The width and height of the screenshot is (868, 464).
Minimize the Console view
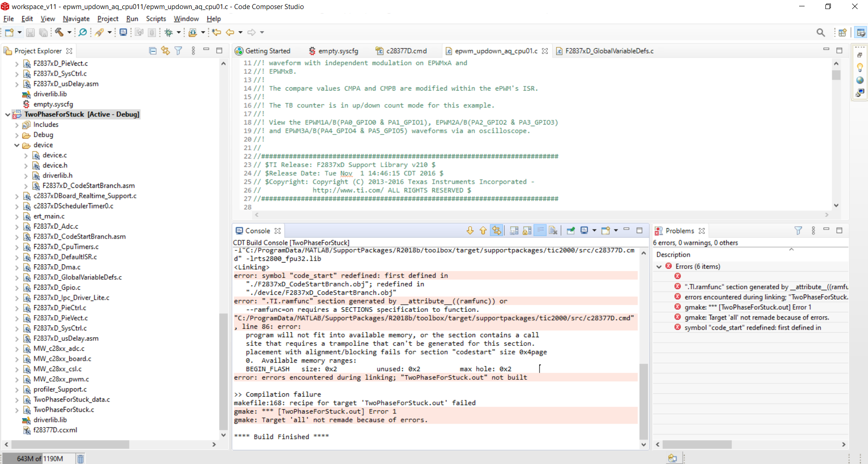coord(627,230)
